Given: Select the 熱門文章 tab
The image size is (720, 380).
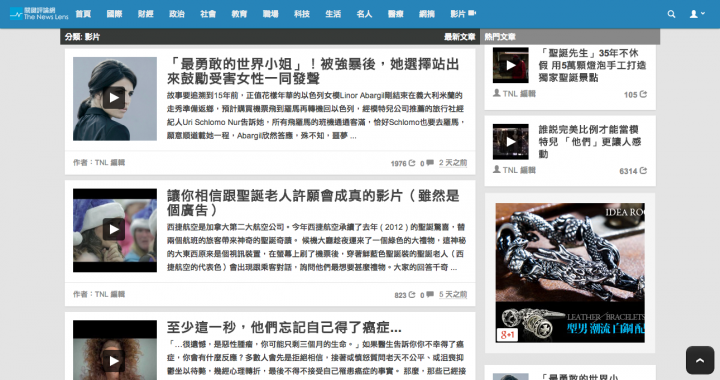Looking at the screenshot, I should pyautogui.click(x=500, y=37).
